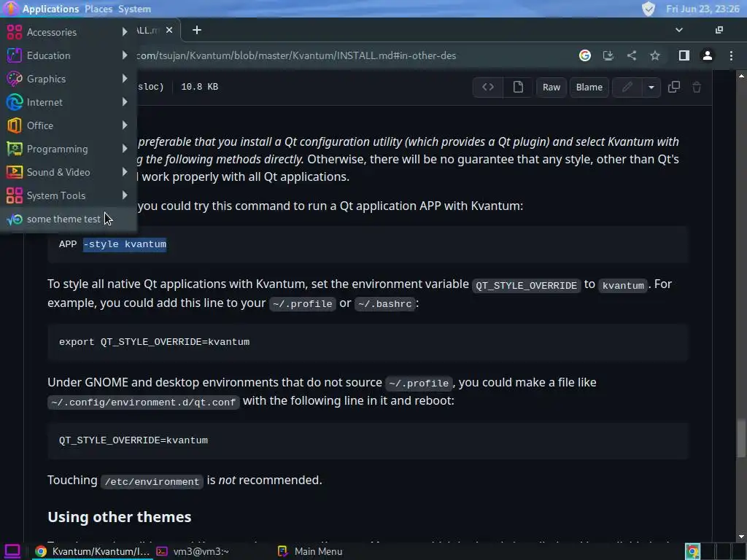
Task: Open the System menu
Action: [x=134, y=9]
